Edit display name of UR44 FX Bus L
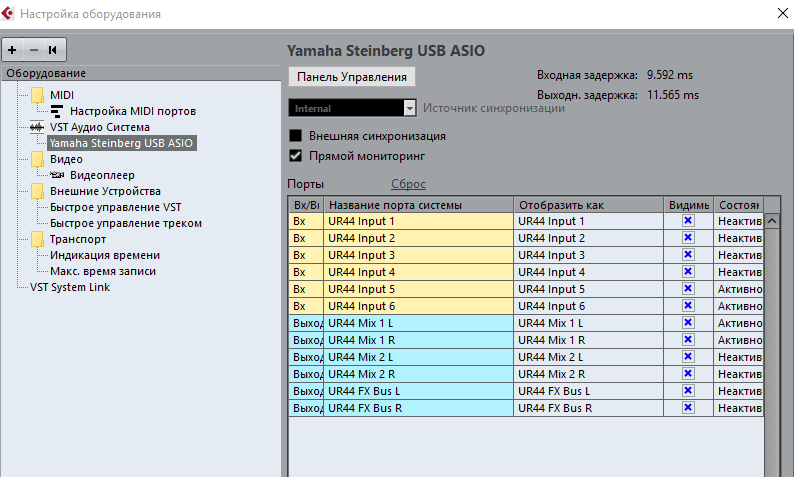 588,391
